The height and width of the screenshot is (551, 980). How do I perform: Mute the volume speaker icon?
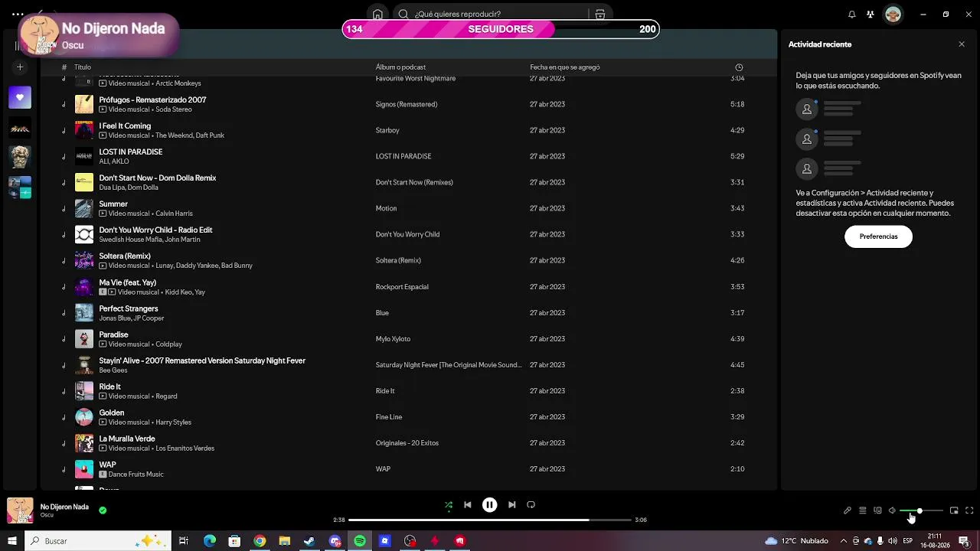[x=892, y=510]
